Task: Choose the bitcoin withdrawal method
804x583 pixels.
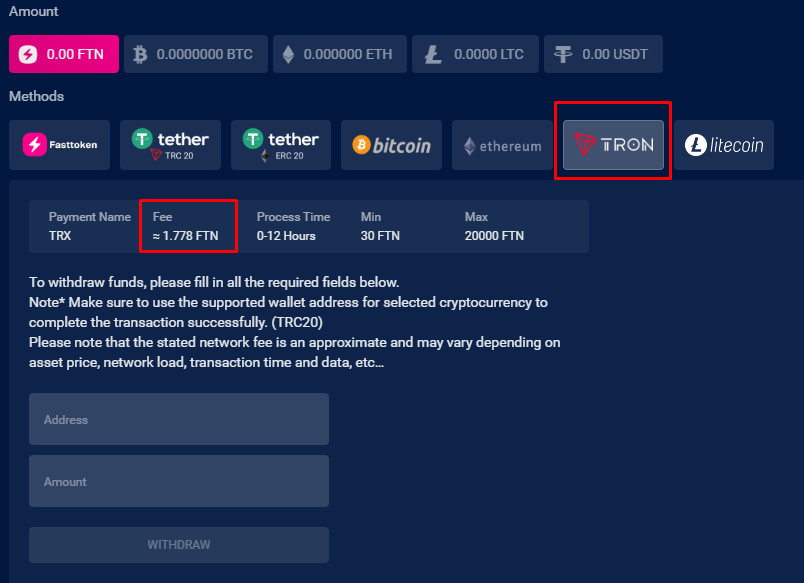Action: (391, 145)
